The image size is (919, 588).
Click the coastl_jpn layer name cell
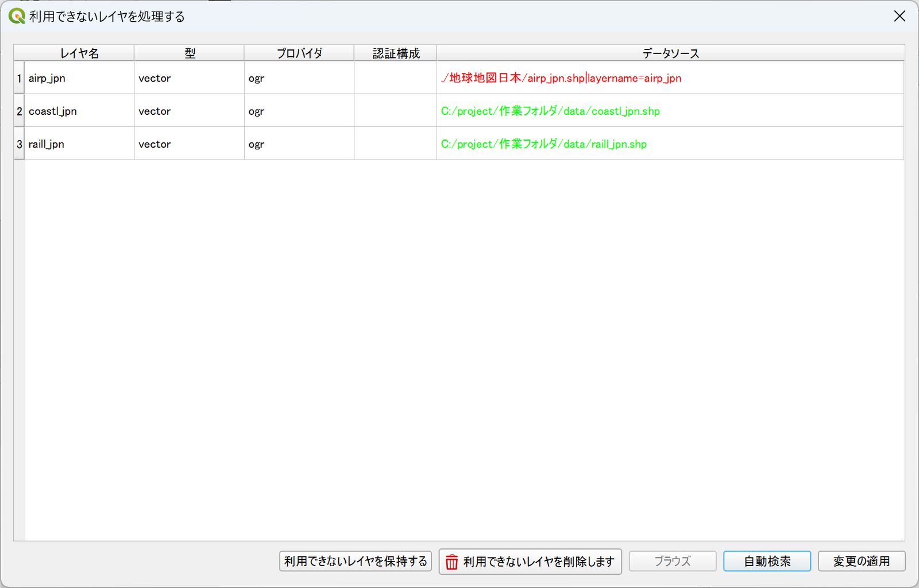pos(79,111)
